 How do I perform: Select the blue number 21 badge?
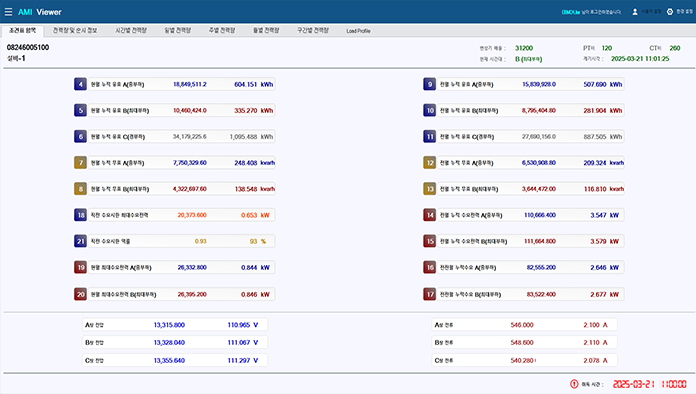point(80,241)
